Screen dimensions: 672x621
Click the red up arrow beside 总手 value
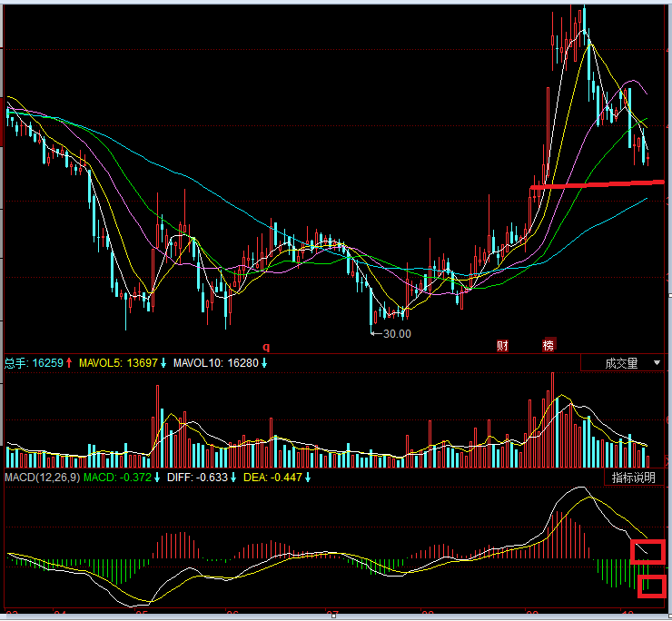click(69, 363)
